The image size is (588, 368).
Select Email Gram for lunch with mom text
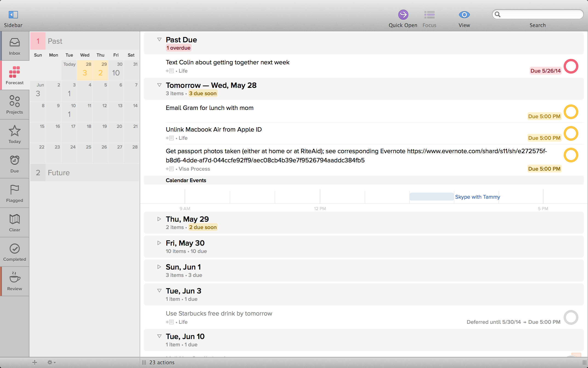click(210, 108)
